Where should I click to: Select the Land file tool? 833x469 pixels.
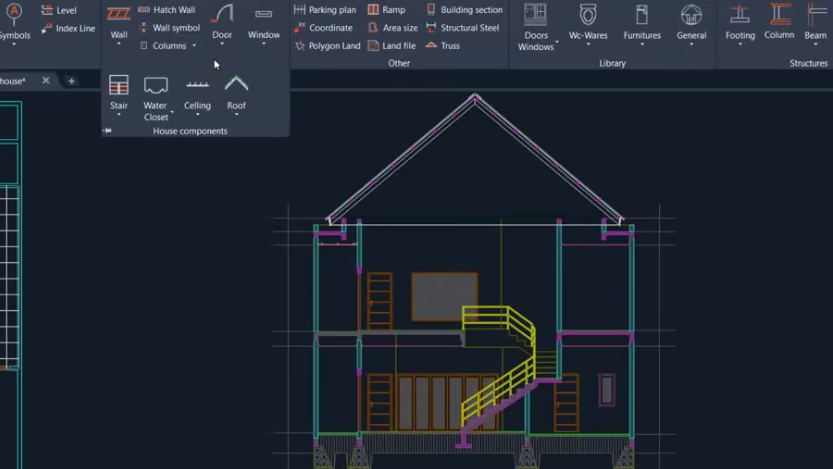(392, 46)
